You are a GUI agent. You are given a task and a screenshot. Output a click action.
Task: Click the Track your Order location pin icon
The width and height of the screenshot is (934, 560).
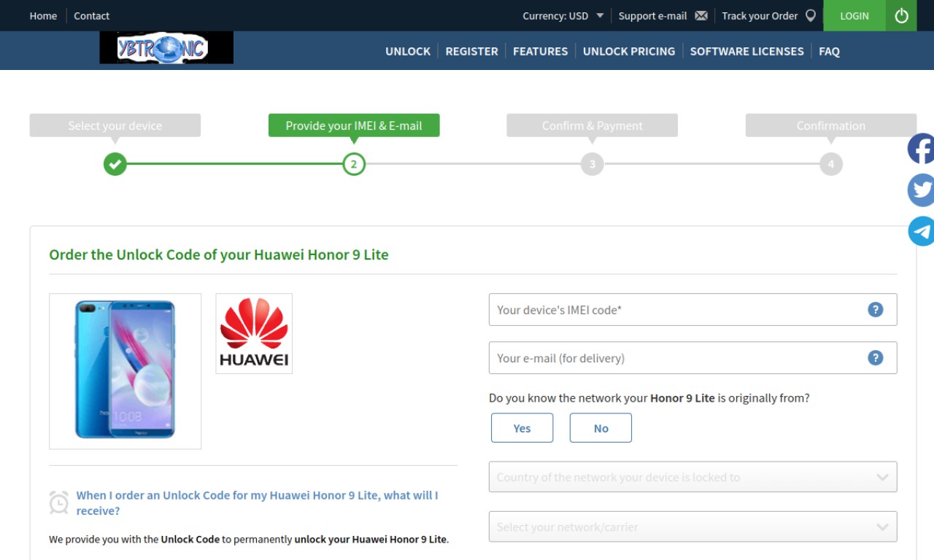(x=811, y=15)
